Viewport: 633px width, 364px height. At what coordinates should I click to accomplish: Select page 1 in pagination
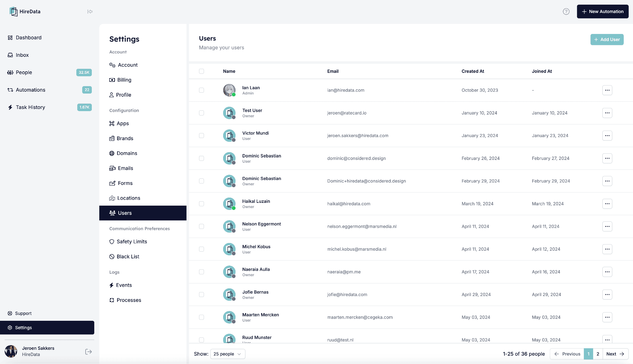pyautogui.click(x=588, y=354)
